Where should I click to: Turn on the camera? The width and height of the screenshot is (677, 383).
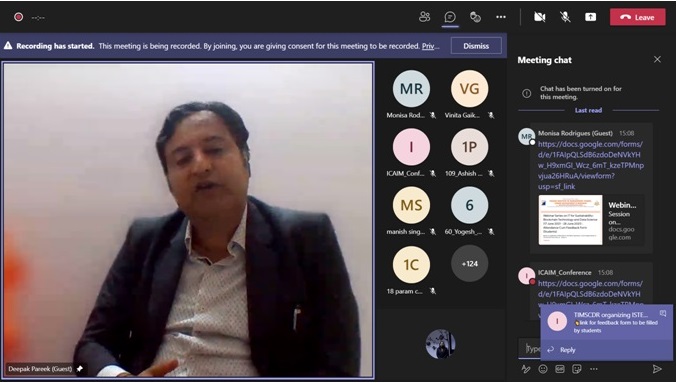[x=539, y=17]
